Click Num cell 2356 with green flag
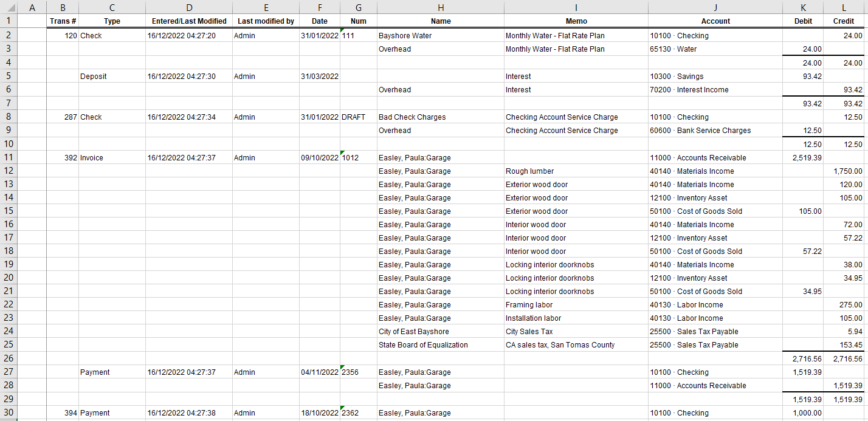The width and height of the screenshot is (868, 421). coord(358,372)
